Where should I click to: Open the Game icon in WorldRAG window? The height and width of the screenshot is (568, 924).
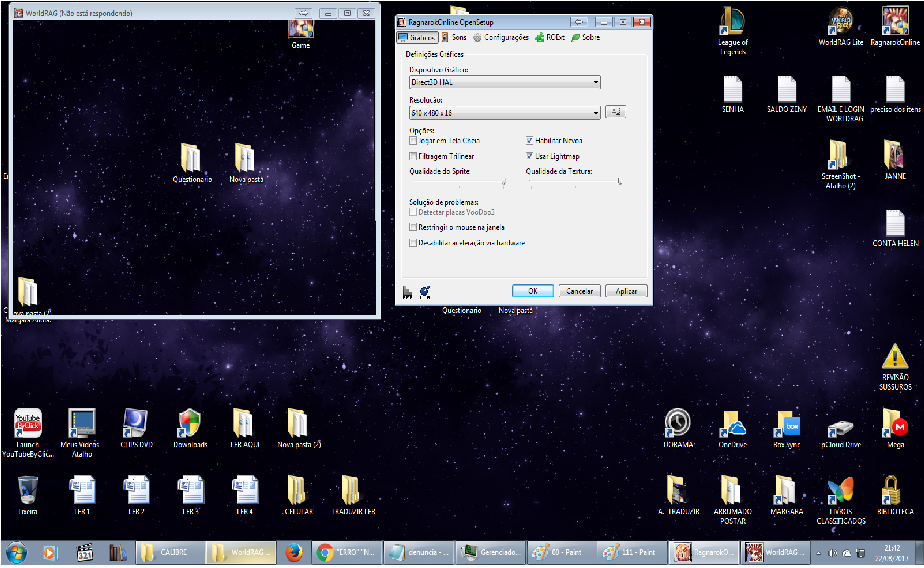tap(301, 34)
